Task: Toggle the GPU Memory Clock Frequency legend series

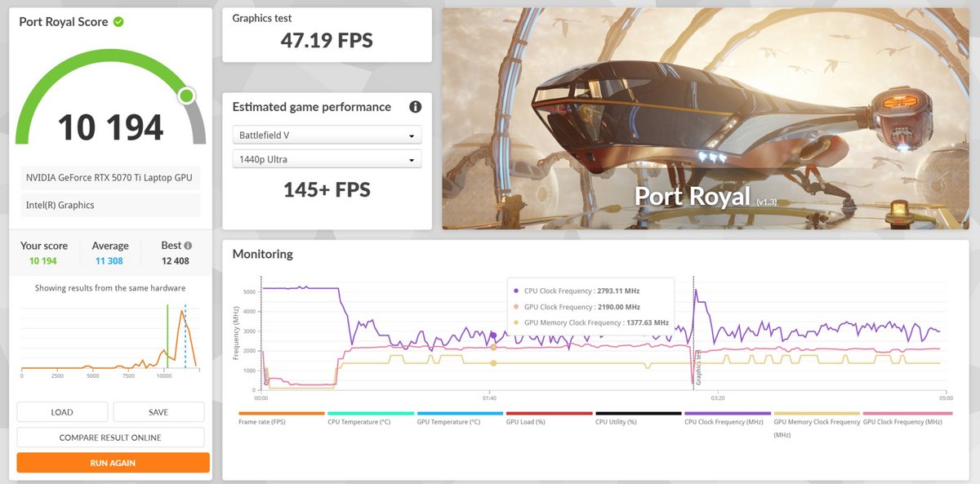Action: pos(817,424)
